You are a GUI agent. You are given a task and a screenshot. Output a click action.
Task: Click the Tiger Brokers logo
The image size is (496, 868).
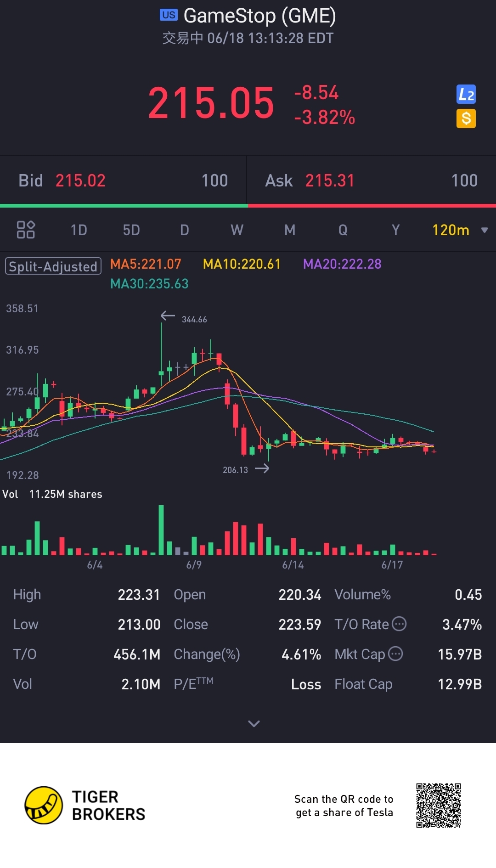click(85, 805)
